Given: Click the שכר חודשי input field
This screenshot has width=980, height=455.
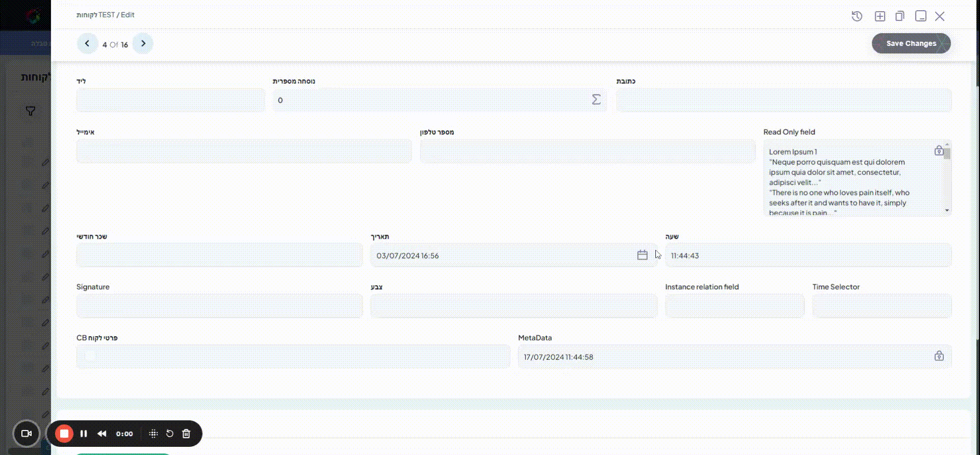Looking at the screenshot, I should pos(219,255).
